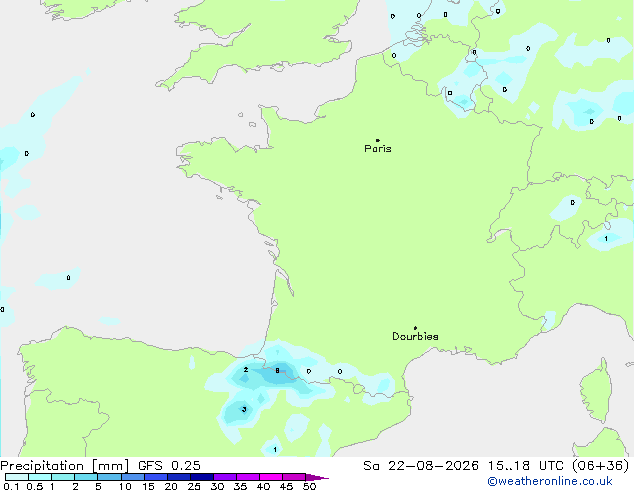Screen dimensions: 634x490
Task: Click the precipitation value 3 in northern Spain
Action: [x=244, y=410]
